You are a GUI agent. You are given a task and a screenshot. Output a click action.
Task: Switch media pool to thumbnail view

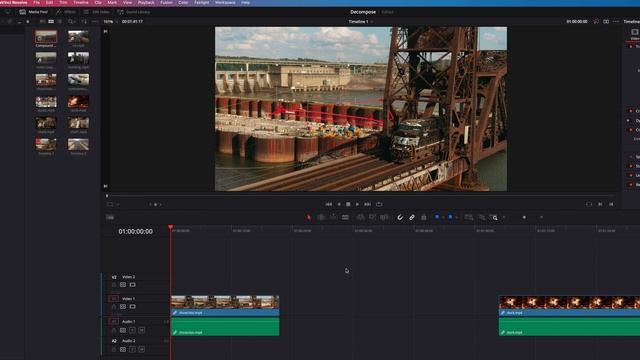tap(51, 21)
